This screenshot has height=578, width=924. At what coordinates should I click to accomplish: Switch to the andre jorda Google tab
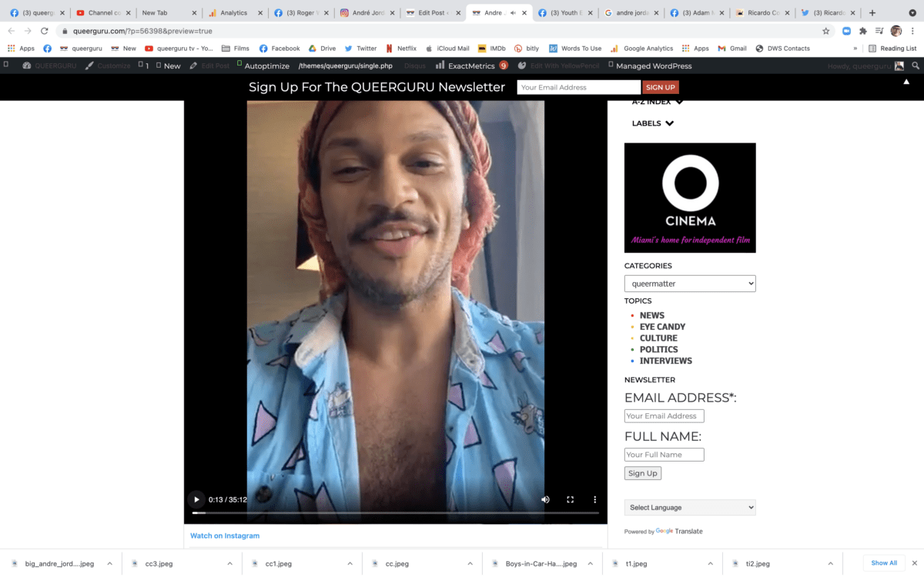[630, 13]
